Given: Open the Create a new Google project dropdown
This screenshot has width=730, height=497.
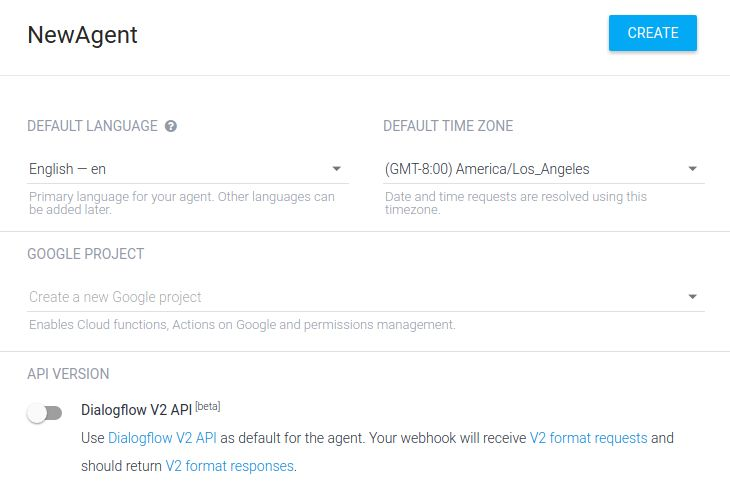Looking at the screenshot, I should point(366,297).
